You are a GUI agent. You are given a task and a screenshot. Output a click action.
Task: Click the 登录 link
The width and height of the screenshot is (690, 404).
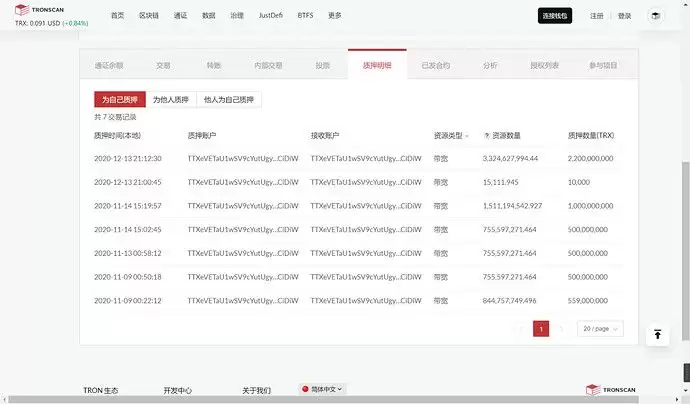pyautogui.click(x=624, y=16)
